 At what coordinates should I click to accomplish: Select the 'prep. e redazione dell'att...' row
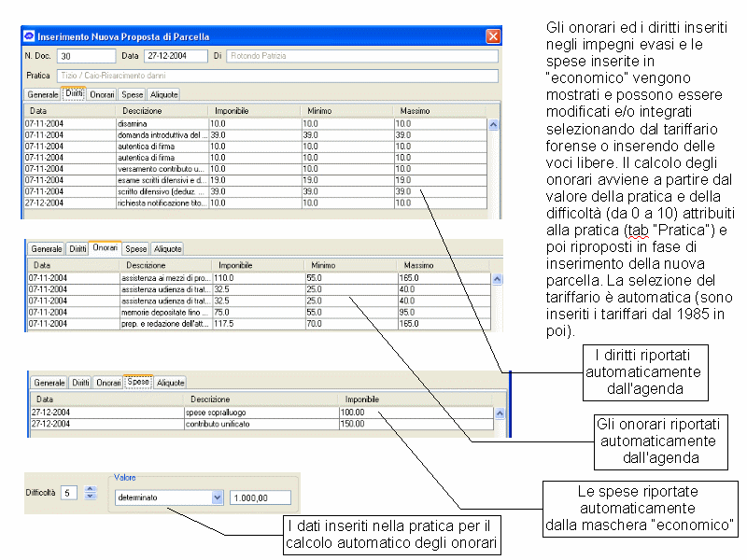pos(260,324)
